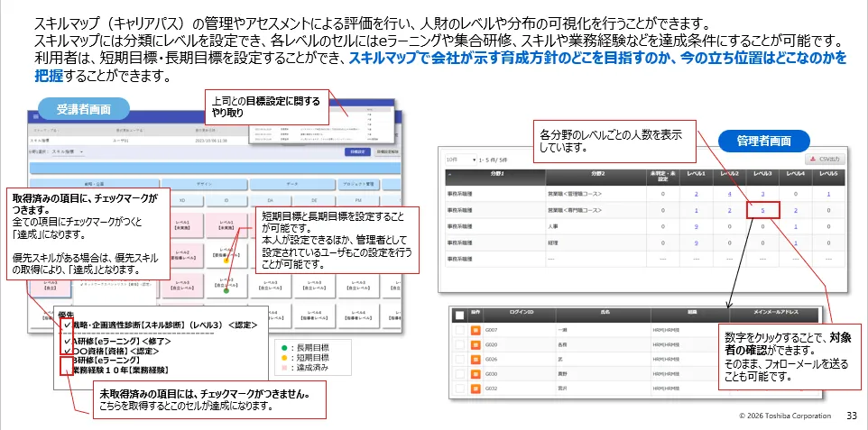Viewport: 868px width, 430px height.
Task: Click the orange action icon for G007
Action: coord(476,331)
